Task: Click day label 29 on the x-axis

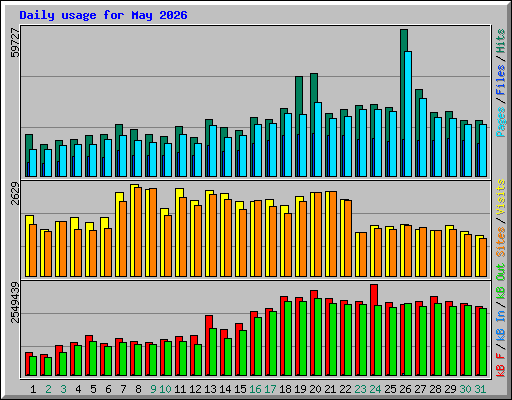Action: click(450, 389)
